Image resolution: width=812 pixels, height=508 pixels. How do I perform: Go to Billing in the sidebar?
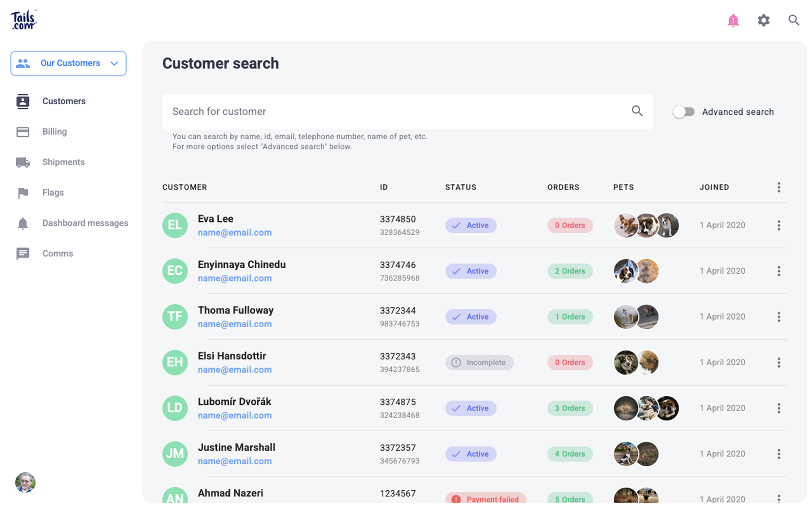(54, 132)
